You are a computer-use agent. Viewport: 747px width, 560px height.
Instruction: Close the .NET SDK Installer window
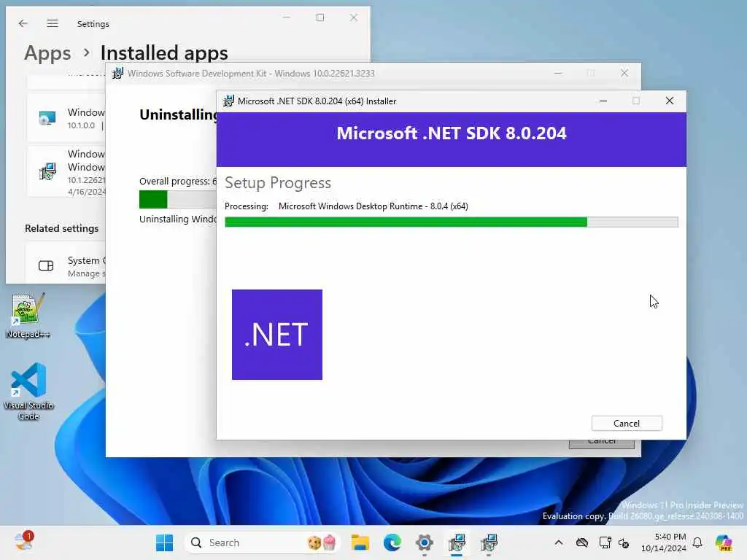[x=670, y=101]
